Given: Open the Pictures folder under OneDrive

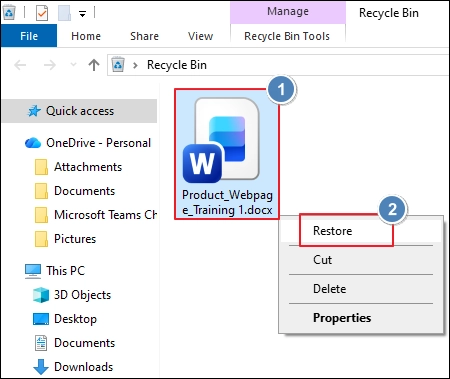Looking at the screenshot, I should point(75,239).
